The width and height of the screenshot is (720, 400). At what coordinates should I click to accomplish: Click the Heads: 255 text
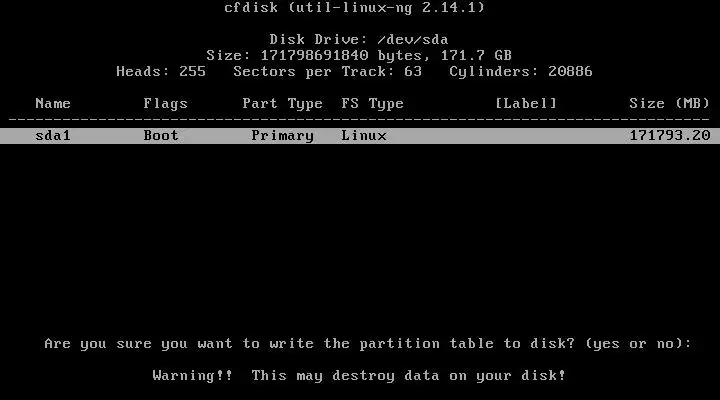click(x=161, y=72)
